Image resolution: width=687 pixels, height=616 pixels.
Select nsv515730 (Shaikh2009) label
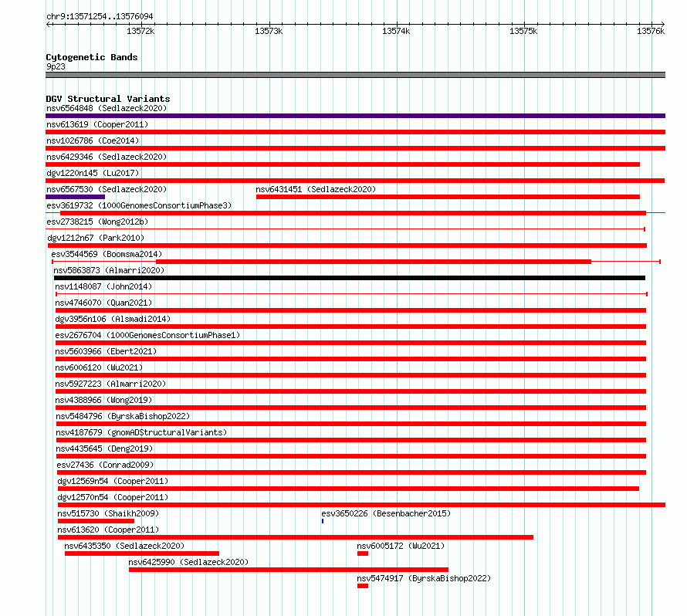108,513
